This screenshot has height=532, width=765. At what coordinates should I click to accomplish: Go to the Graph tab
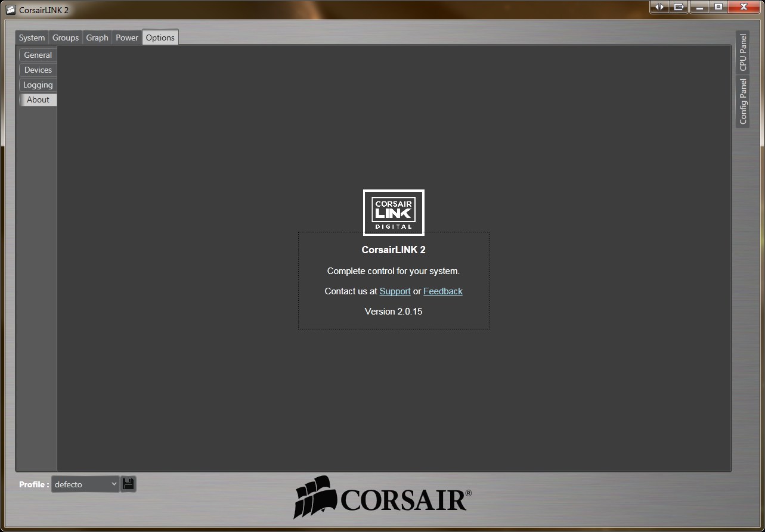click(x=97, y=38)
